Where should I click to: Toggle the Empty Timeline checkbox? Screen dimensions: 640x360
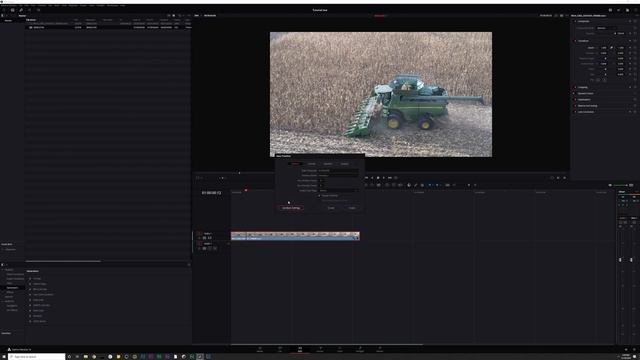point(320,196)
